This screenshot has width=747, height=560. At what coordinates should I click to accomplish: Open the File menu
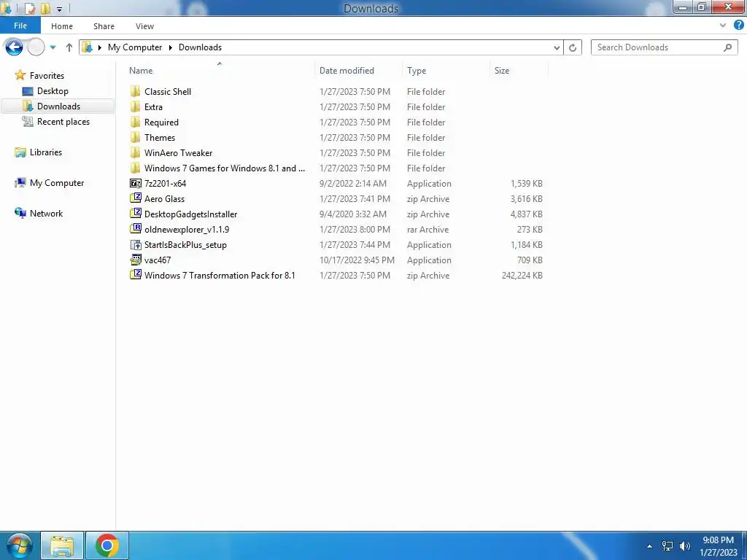[20, 26]
